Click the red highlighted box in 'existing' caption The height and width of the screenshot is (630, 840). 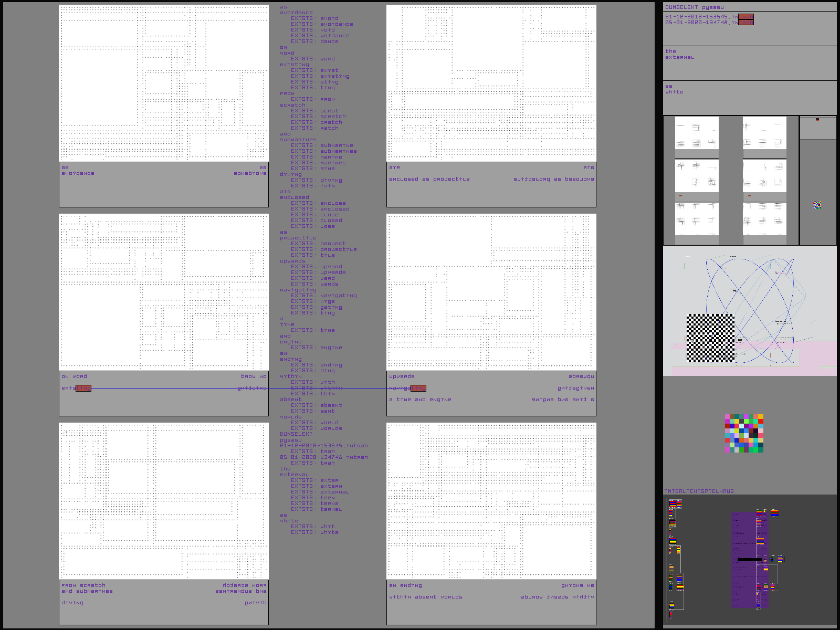[83, 388]
